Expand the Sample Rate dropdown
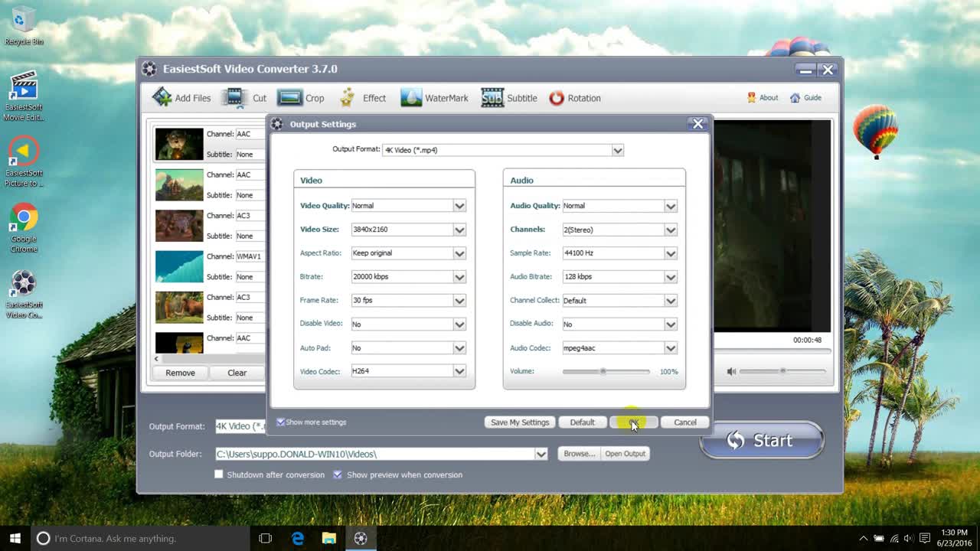The image size is (980, 551). [x=671, y=253]
